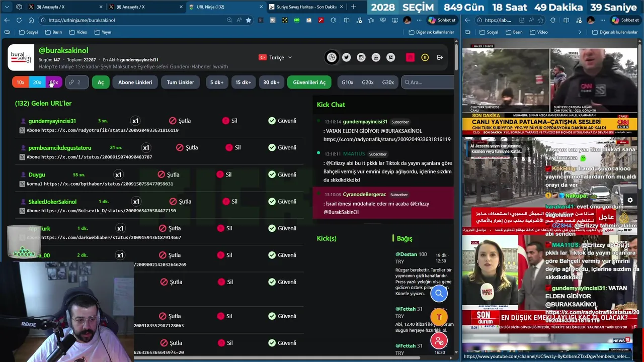Expand the Sosyal folder in right window
This screenshot has width=644, height=362.
click(x=489, y=32)
